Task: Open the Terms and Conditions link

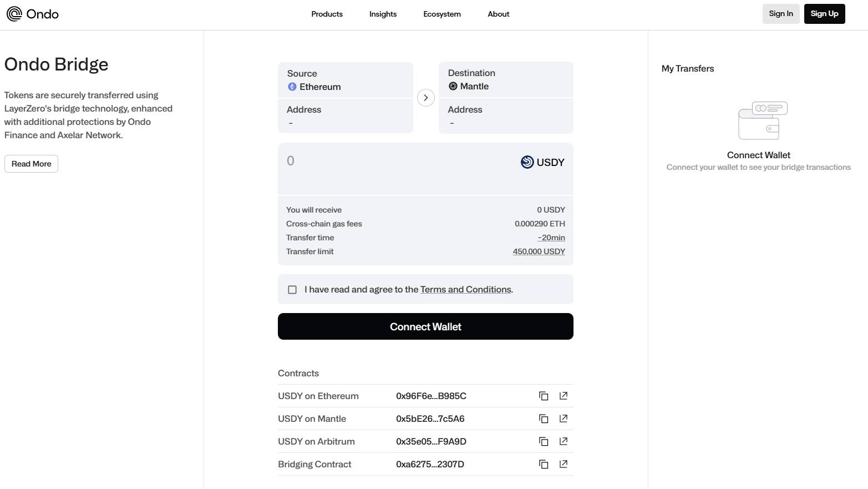Action: pos(466,289)
